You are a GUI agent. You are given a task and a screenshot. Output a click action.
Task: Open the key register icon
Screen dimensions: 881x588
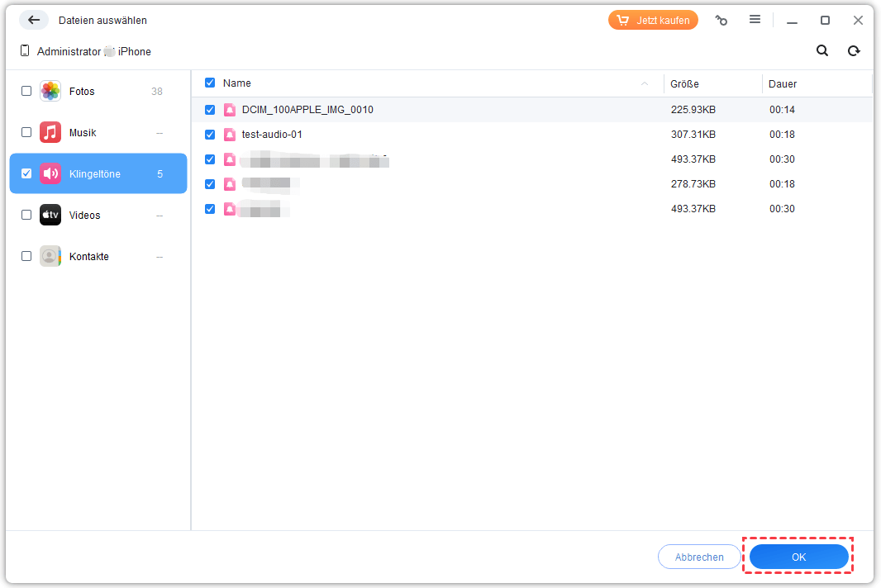coord(721,20)
